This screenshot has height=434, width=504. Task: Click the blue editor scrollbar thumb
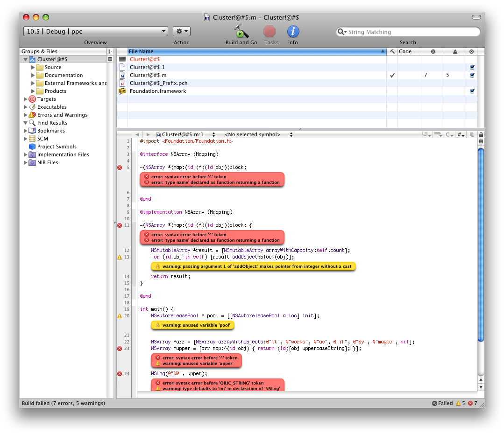coord(481,245)
